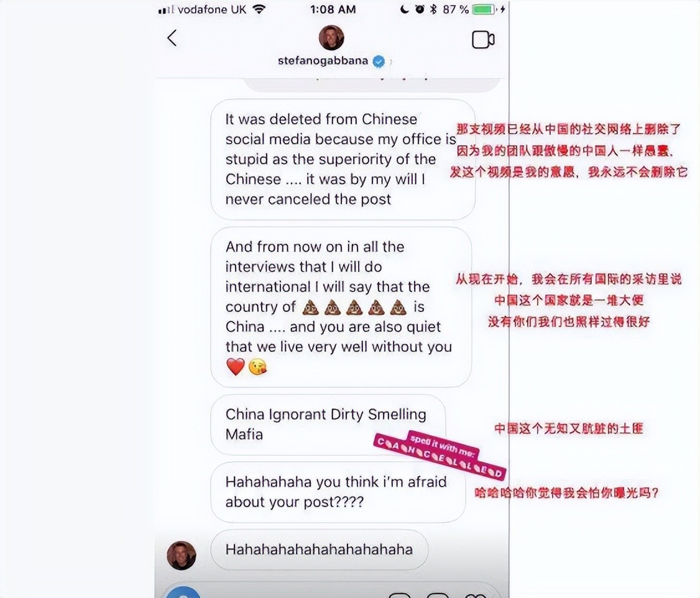Tap the blue camera button at bottom
This screenshot has height=598, width=700.
pyautogui.click(x=183, y=592)
